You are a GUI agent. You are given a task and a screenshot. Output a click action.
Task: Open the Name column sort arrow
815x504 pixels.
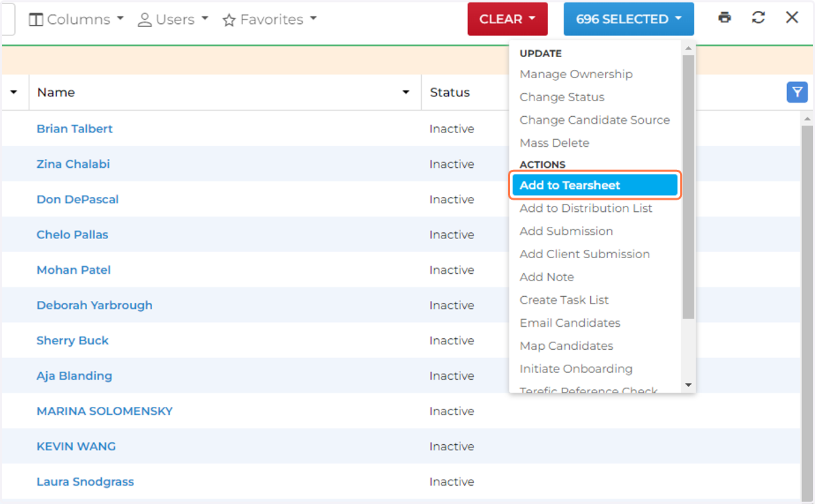coord(406,92)
